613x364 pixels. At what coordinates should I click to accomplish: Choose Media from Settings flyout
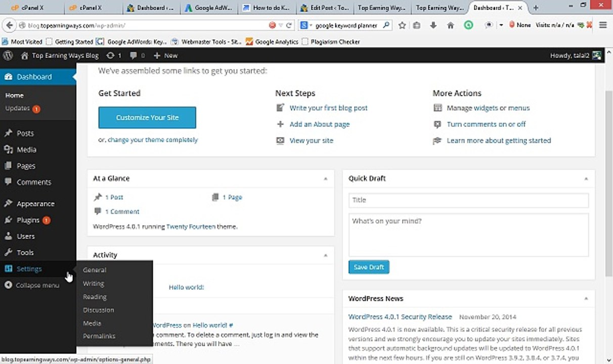pos(92,323)
